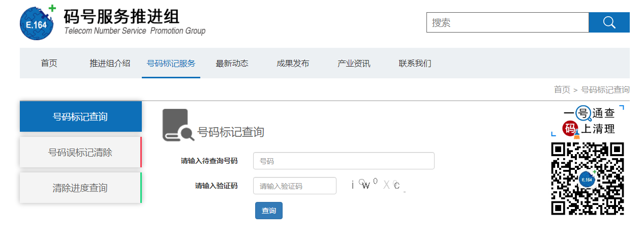Focus the 号码 phone number input field
Image resolution: width=644 pixels, height=236 pixels.
pos(344,161)
